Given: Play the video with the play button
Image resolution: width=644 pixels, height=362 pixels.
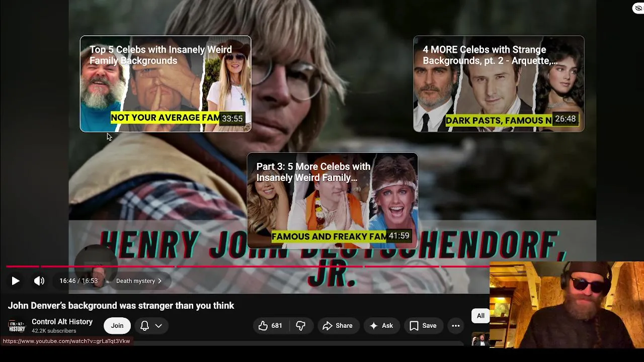Looking at the screenshot, I should click(x=15, y=281).
